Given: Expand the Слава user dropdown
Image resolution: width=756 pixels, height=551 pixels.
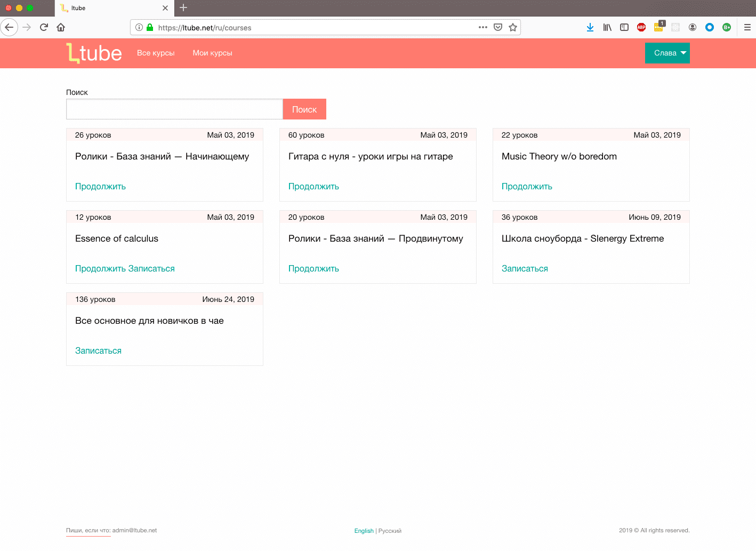Looking at the screenshot, I should tap(667, 53).
